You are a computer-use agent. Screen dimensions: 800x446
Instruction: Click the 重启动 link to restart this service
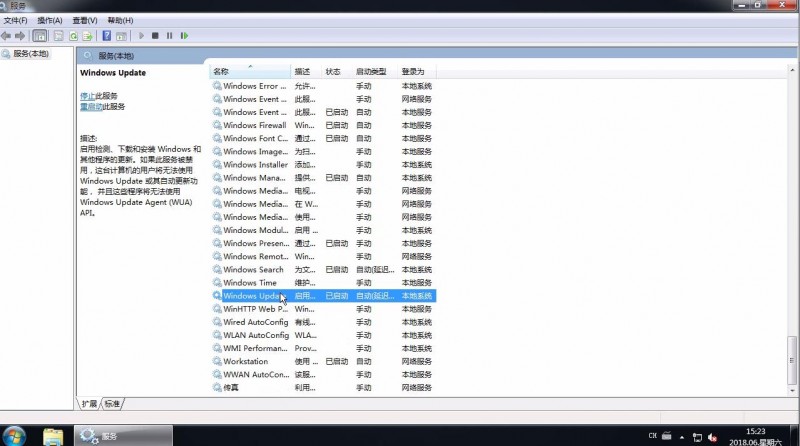click(91, 107)
